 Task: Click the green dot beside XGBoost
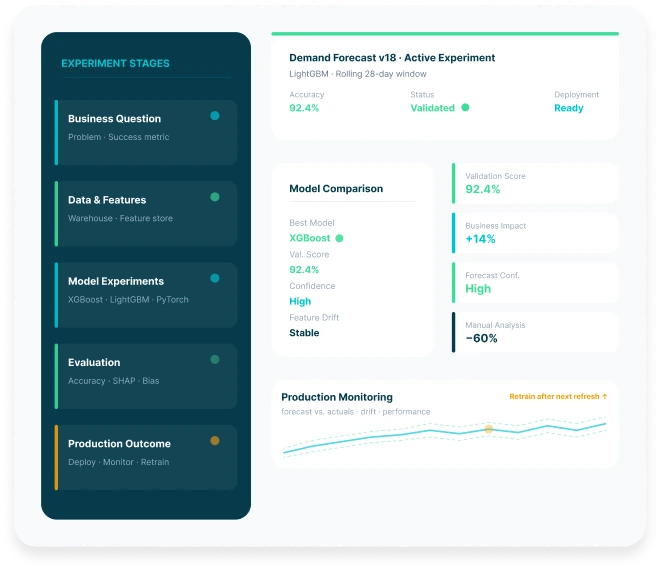339,238
